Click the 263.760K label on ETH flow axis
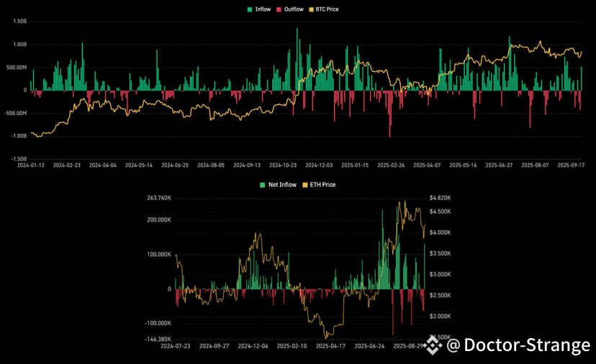 158,197
